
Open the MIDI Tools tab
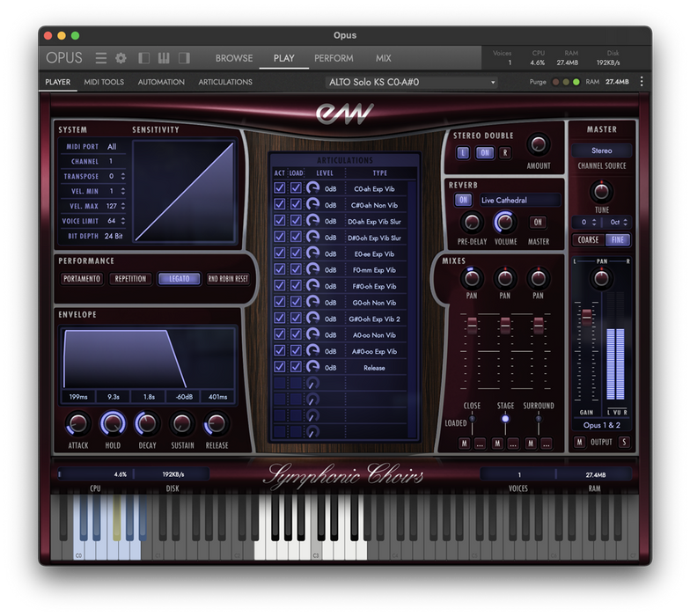click(104, 82)
